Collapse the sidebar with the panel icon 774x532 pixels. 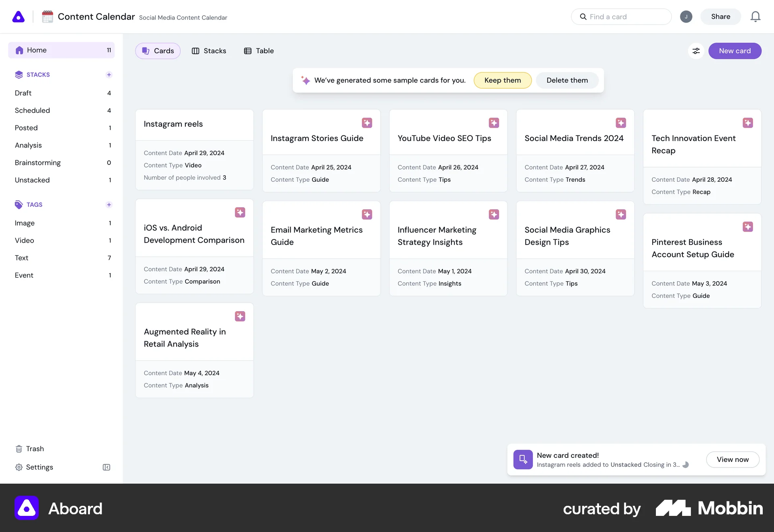[x=106, y=467]
